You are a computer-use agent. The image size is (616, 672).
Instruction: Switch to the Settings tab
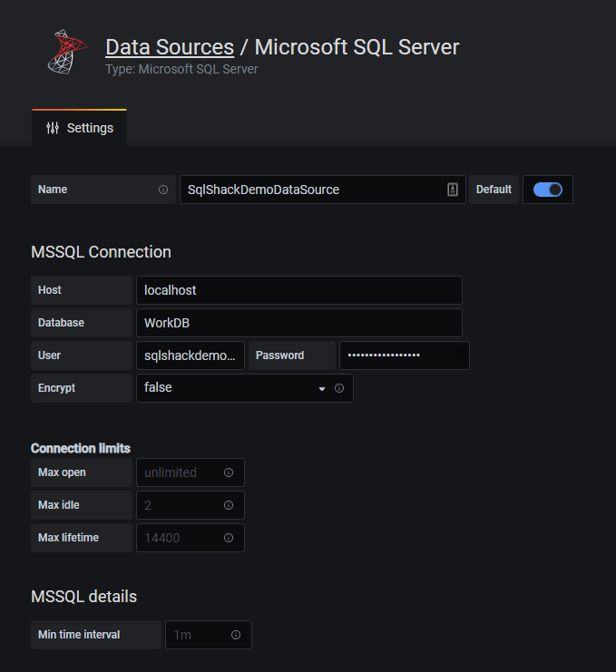tap(80, 128)
